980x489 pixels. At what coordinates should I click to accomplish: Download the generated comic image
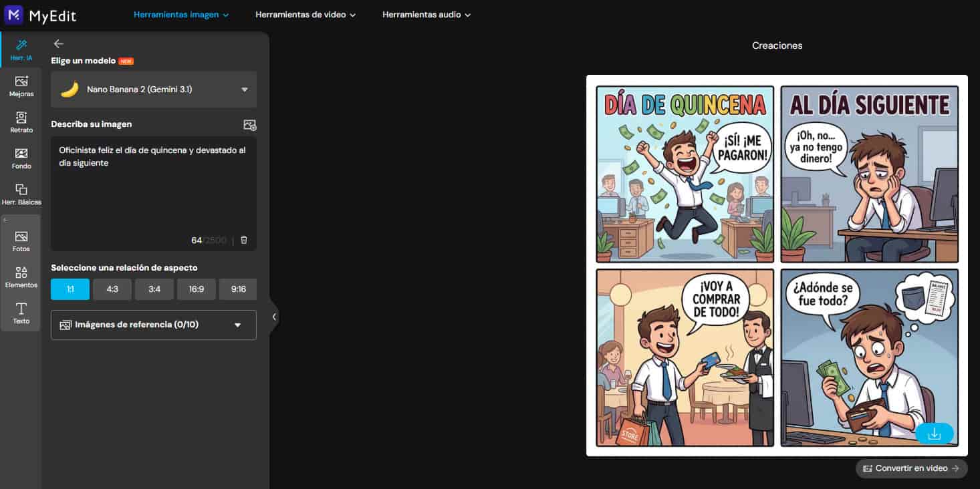tap(934, 433)
